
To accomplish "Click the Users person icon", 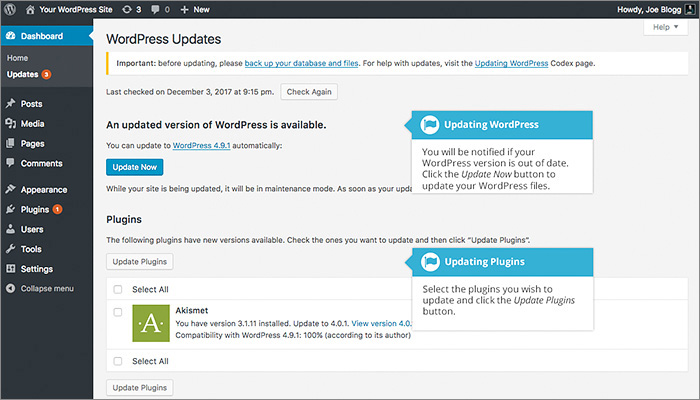I will [x=11, y=229].
